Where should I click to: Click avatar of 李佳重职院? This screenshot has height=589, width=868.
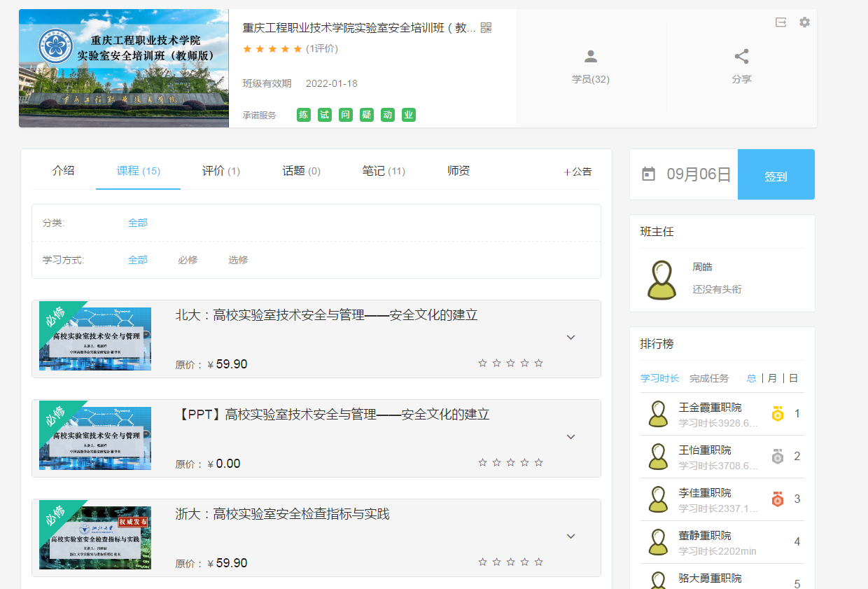(658, 499)
